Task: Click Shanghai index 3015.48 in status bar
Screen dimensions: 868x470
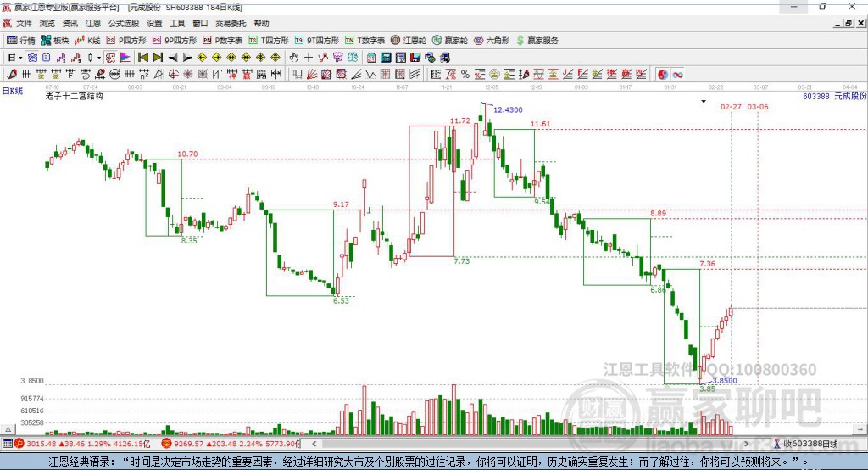Action: pos(42,444)
